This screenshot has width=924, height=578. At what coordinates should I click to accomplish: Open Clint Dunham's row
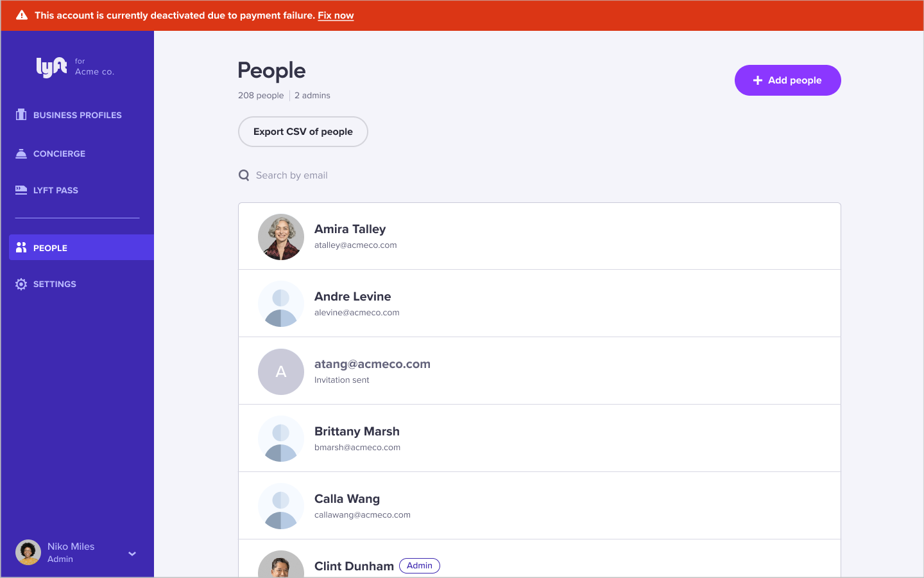point(540,559)
